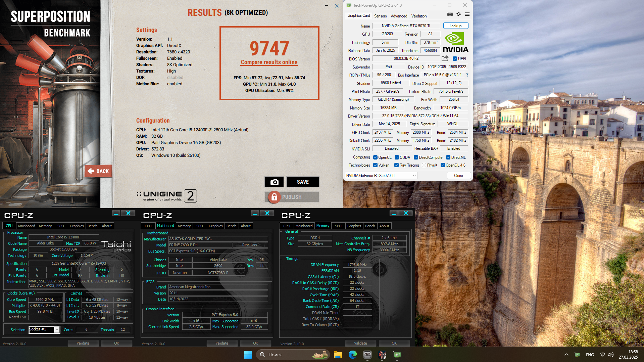Switch to the Sensors tab in GPU-Z
The image size is (644, 362).
tap(380, 16)
